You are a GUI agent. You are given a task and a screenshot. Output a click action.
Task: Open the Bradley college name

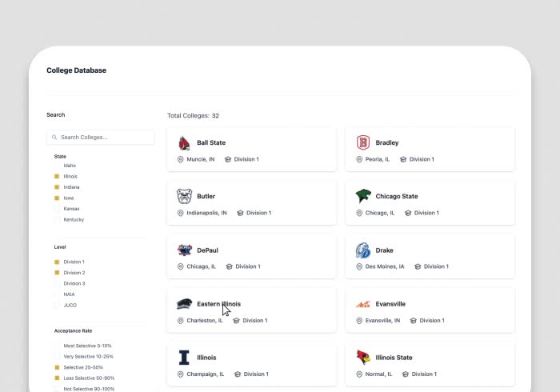[x=386, y=143]
